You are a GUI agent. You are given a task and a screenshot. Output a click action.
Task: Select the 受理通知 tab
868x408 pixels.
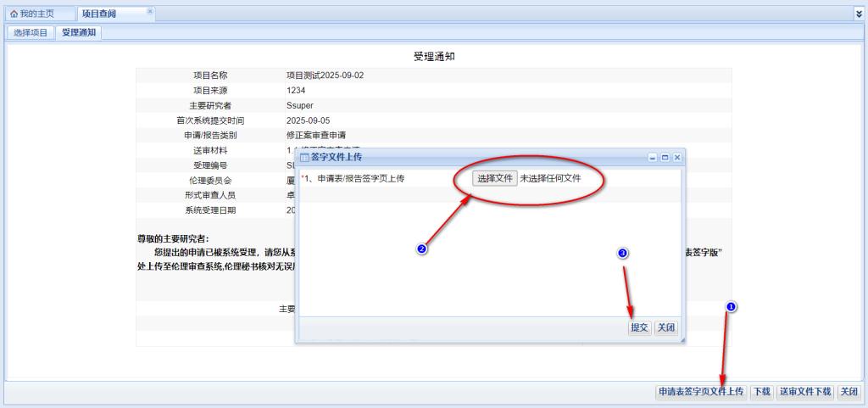pyautogui.click(x=79, y=33)
